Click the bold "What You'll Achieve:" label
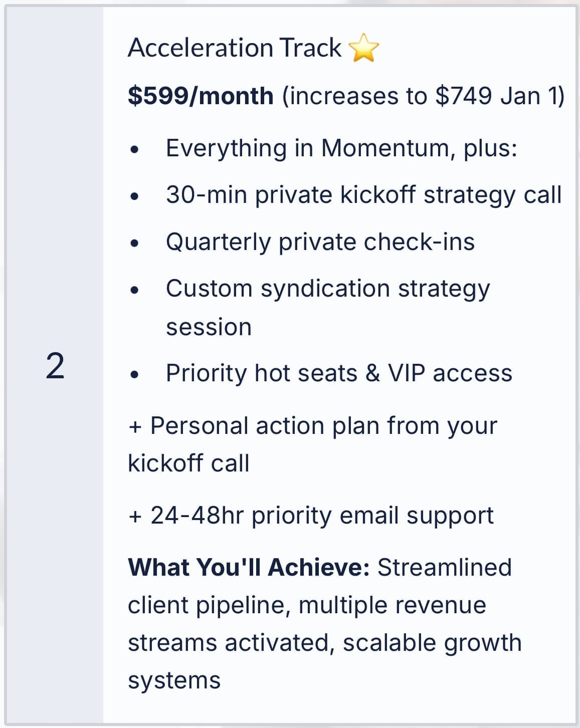 point(249,568)
